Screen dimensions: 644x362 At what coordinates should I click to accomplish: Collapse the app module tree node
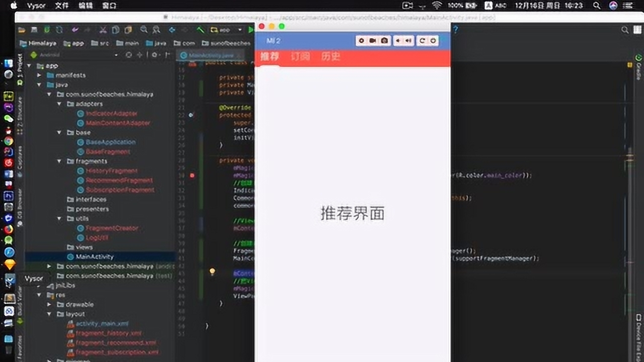point(29,66)
